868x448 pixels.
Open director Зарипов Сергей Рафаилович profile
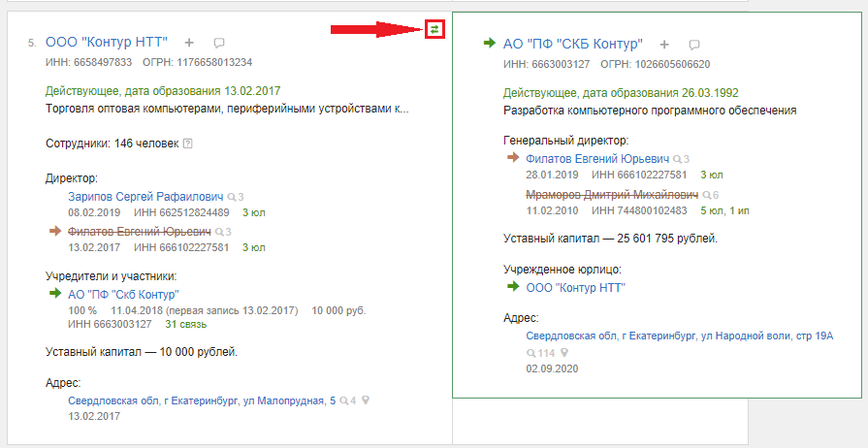[145, 196]
